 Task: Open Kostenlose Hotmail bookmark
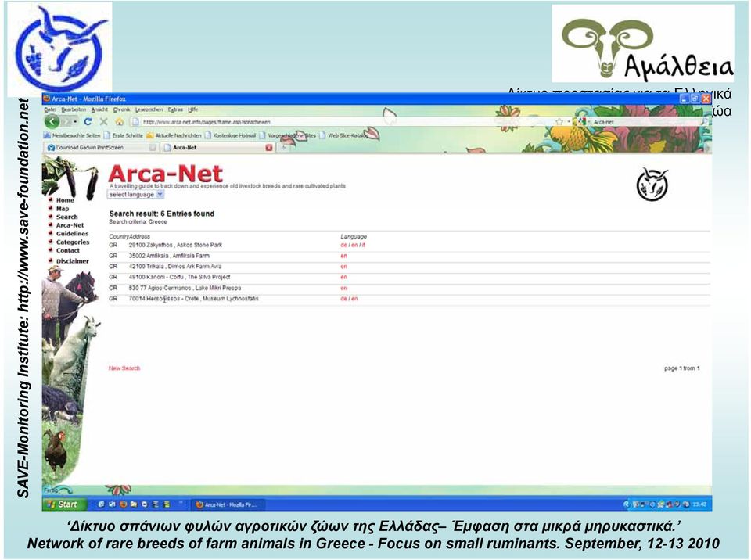point(230,135)
